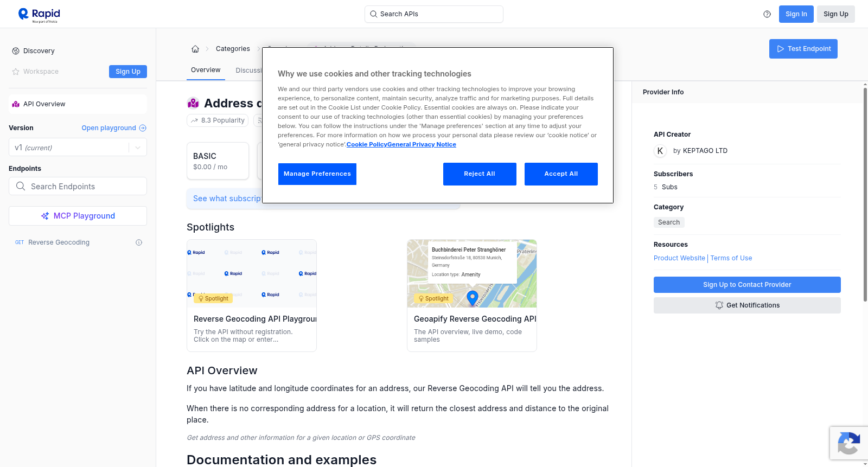Click the header Sign Up button
Screen dimensions: 868x467
coord(836,14)
